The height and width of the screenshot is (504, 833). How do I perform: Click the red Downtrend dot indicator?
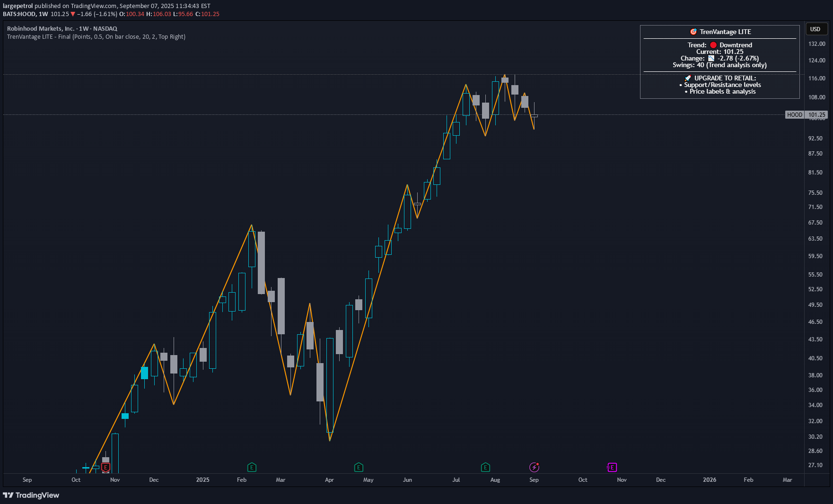click(x=713, y=45)
